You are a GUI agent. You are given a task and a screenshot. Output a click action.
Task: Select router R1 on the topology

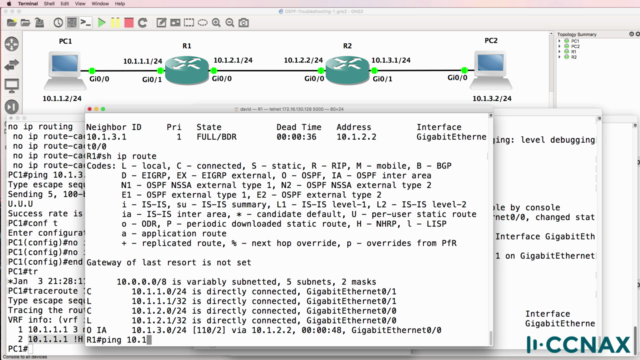187,70
